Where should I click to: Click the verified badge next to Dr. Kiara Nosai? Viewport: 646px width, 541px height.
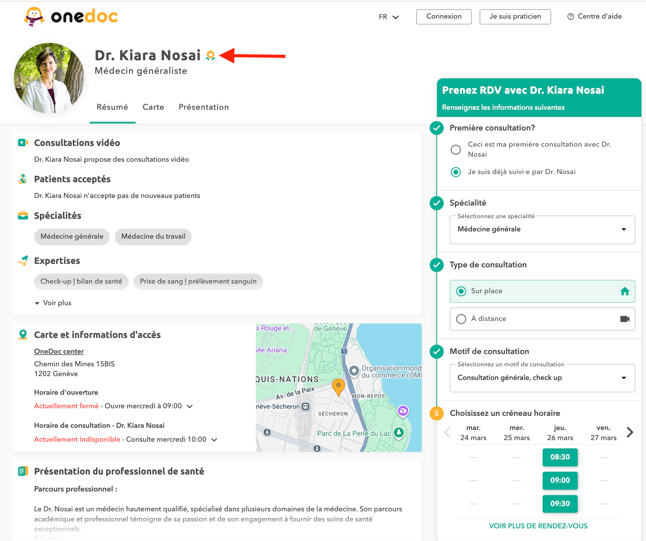(x=211, y=56)
